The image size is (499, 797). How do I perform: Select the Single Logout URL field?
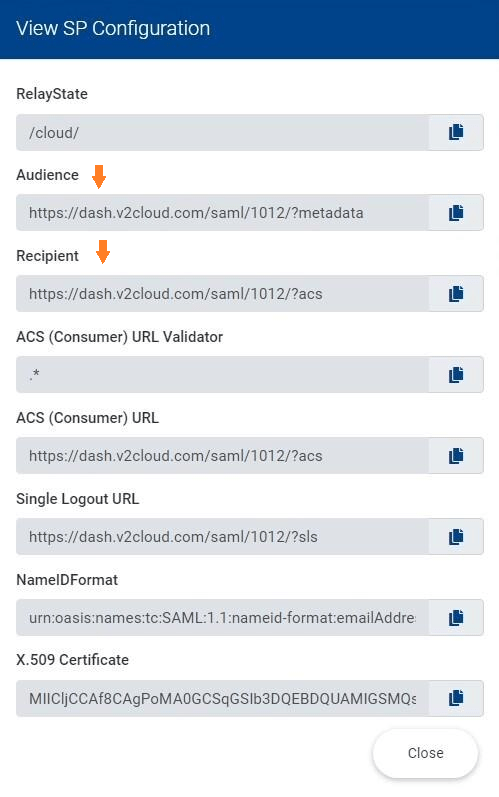tap(223, 537)
